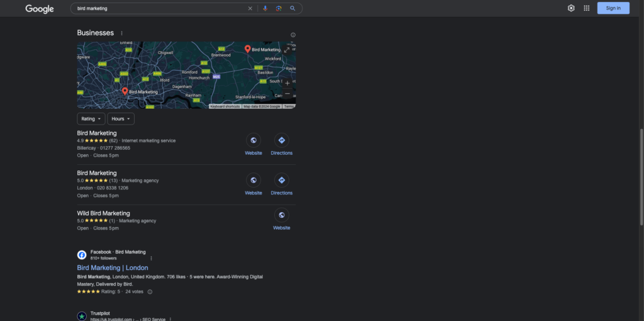This screenshot has width=644, height=321.
Task: Zoom in on the map
Action: click(x=287, y=83)
